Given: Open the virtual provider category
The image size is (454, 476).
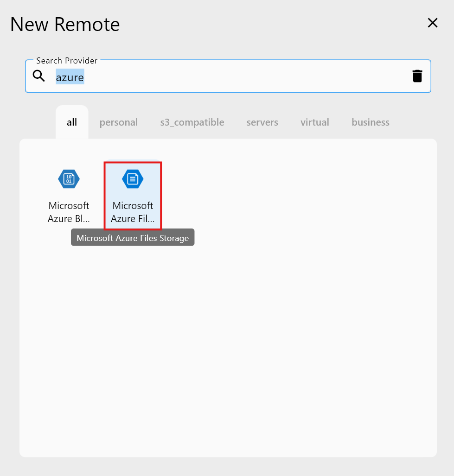Looking at the screenshot, I should (314, 122).
